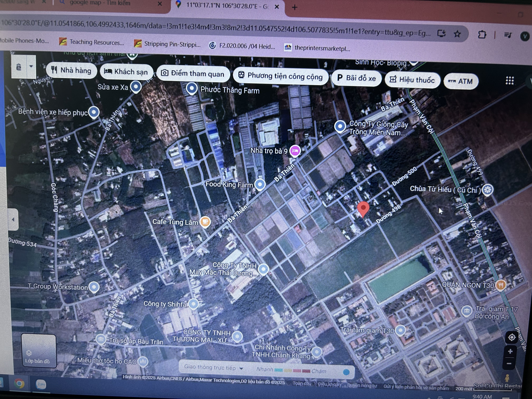The height and width of the screenshot is (399, 532).
Task: Zoom in with the plus button
Action: pyautogui.click(x=510, y=351)
